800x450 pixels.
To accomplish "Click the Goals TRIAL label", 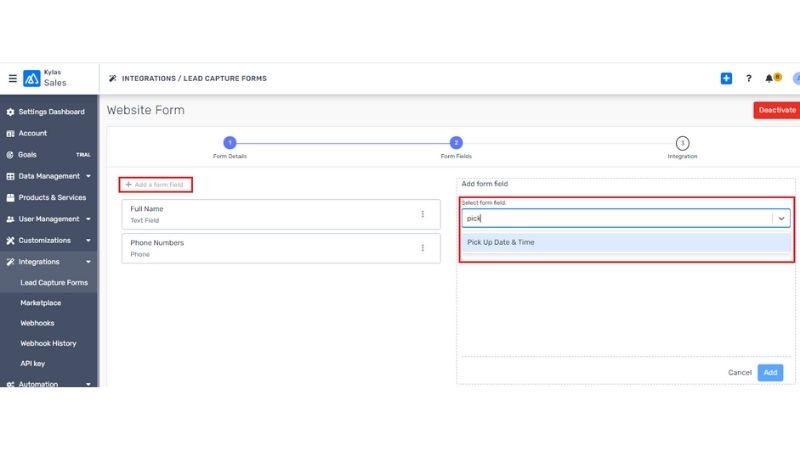I will point(83,155).
